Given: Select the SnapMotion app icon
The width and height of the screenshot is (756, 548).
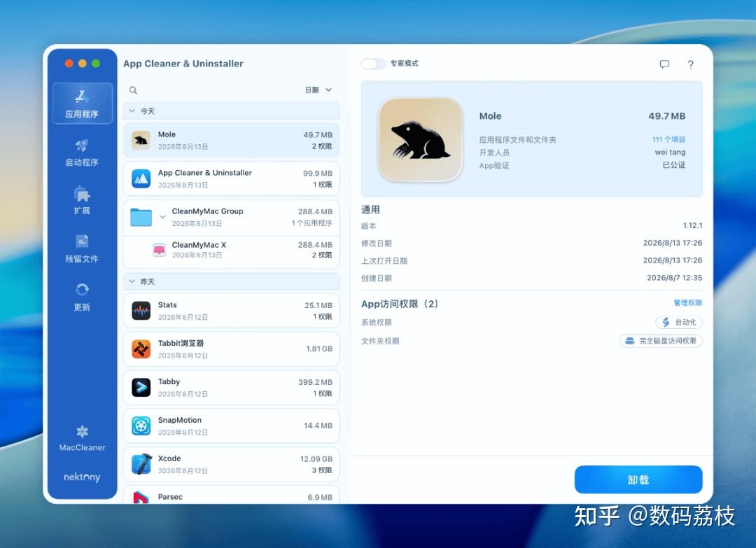Looking at the screenshot, I should [x=141, y=426].
